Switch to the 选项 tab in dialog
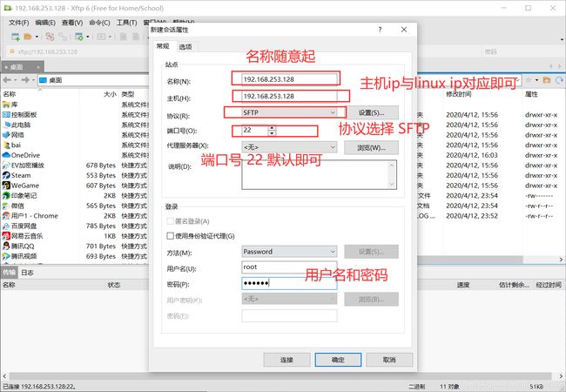 pos(185,46)
